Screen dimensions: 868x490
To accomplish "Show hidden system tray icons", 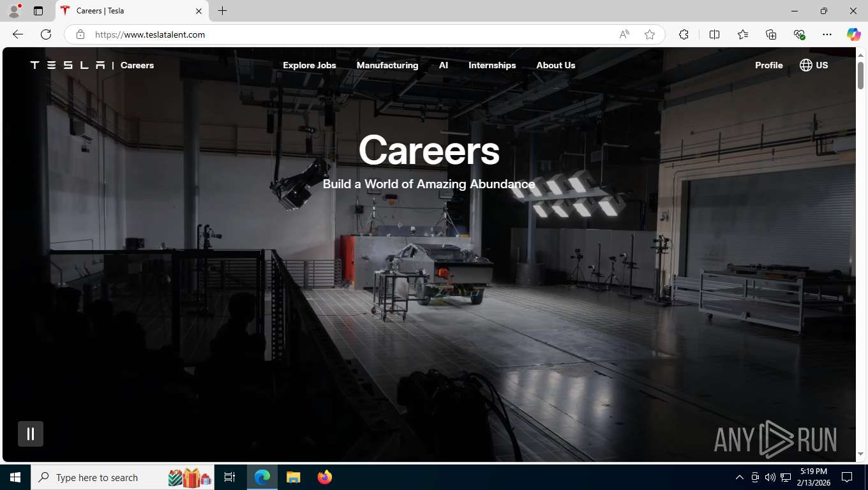I will click(739, 477).
